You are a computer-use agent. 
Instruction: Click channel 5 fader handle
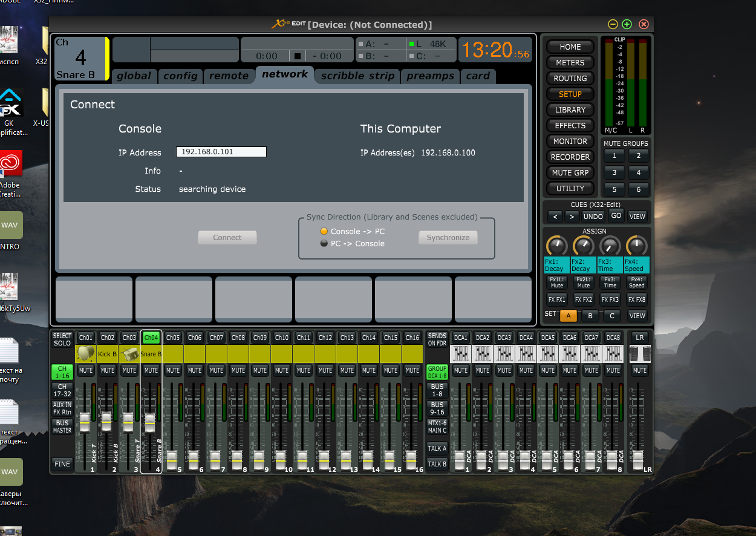click(172, 460)
